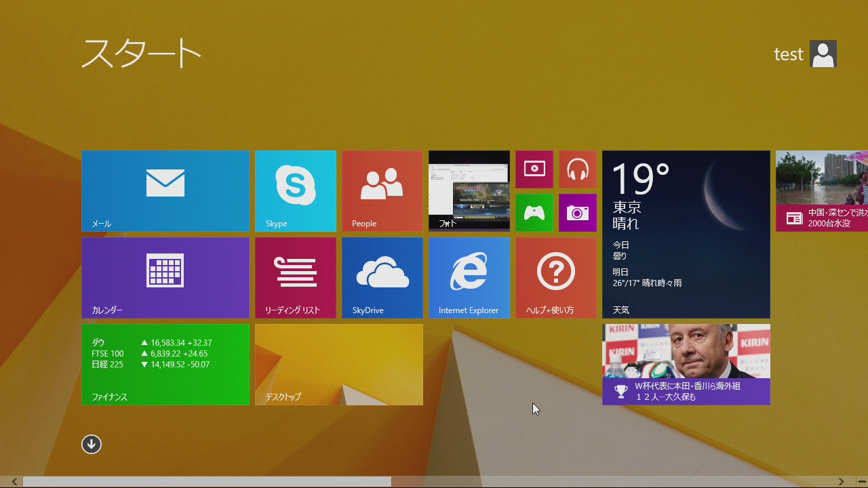Launch the Skype tile

click(296, 191)
